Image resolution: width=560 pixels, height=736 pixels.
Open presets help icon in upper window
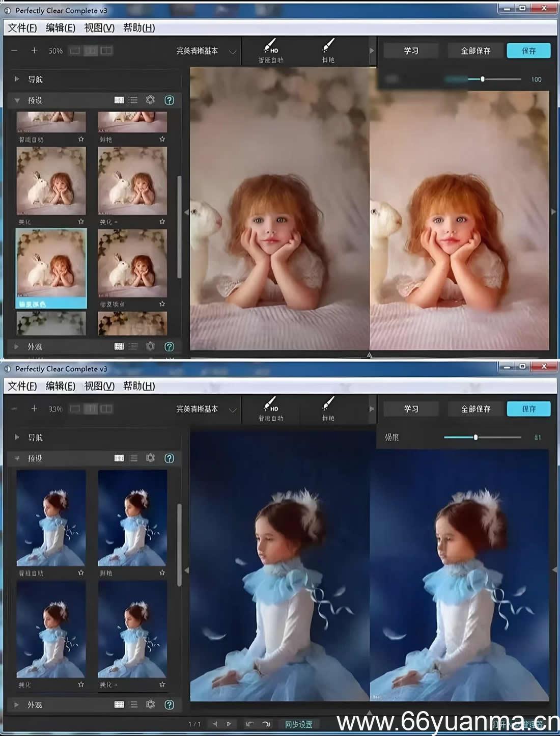click(x=169, y=100)
